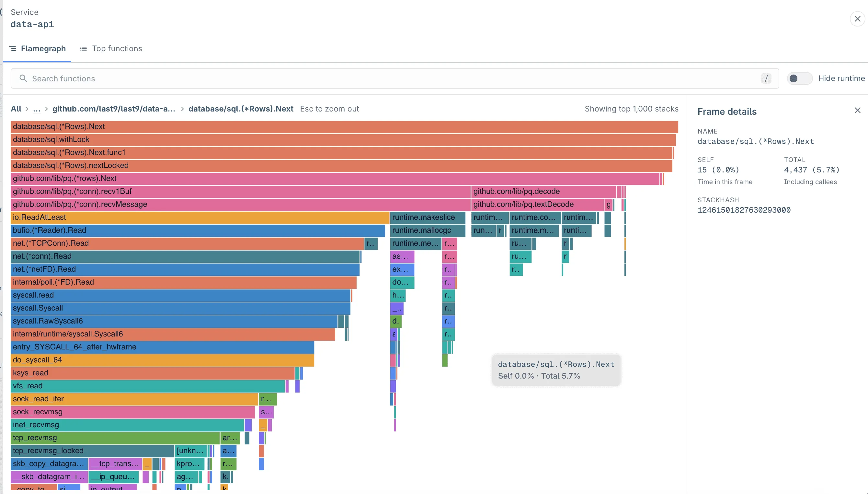The height and width of the screenshot is (494, 868).
Task: Go to All in the breadcrumb
Action: coord(16,109)
